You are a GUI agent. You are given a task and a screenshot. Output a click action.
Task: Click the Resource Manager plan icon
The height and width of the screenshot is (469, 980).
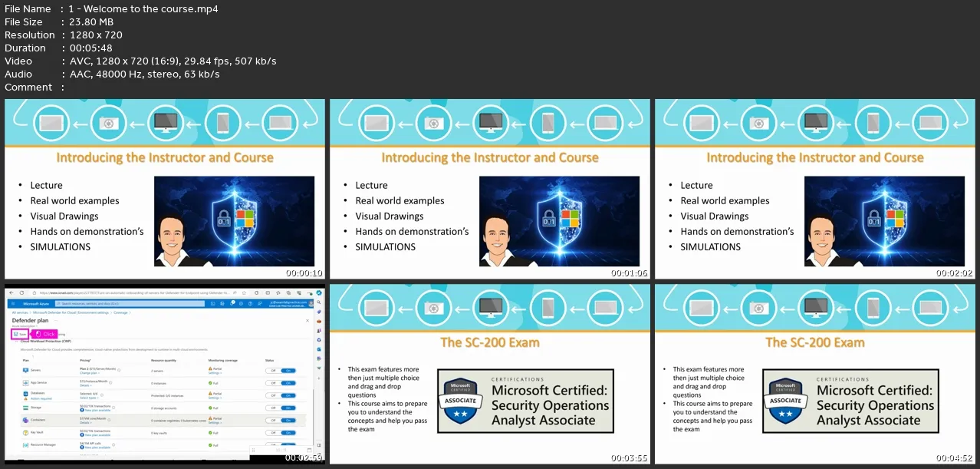(x=25, y=445)
